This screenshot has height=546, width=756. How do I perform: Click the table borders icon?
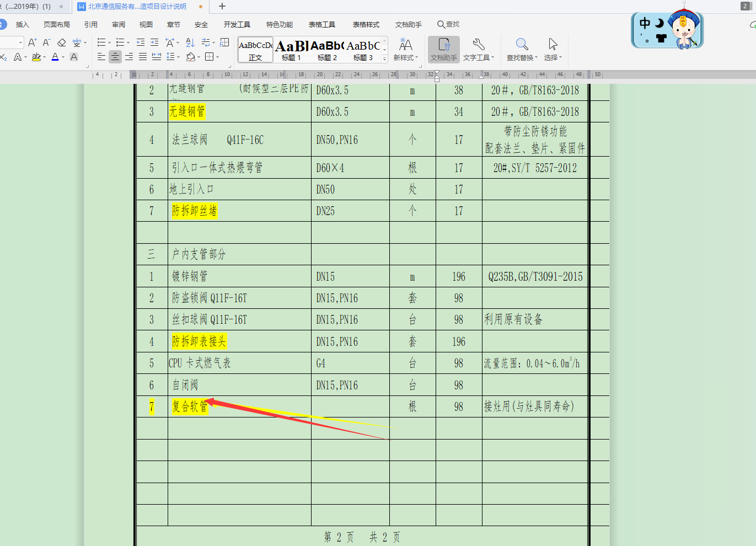pos(209,57)
